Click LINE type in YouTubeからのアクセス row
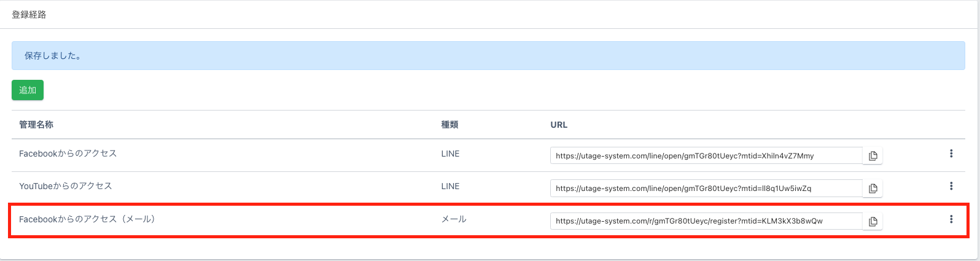This screenshot has height=261, width=980. [450, 186]
